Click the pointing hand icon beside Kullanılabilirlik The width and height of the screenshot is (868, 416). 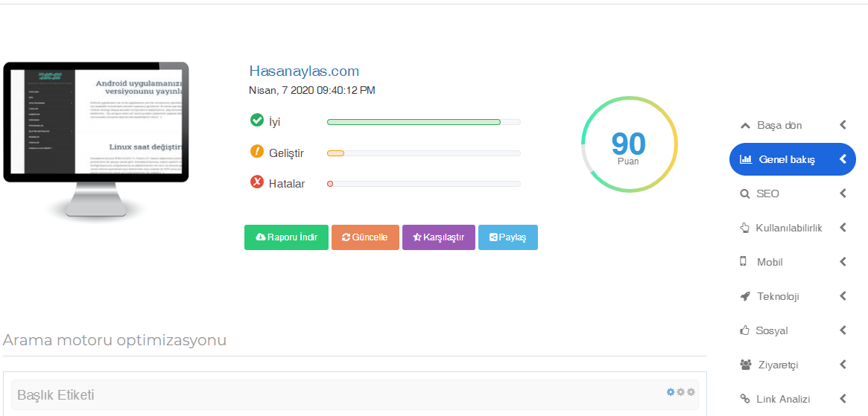pos(744,228)
